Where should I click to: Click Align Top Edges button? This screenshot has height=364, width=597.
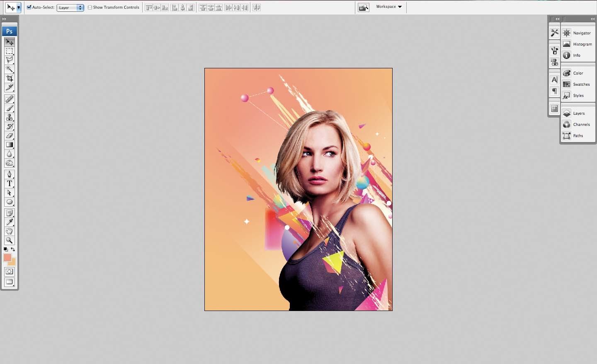[x=149, y=7]
